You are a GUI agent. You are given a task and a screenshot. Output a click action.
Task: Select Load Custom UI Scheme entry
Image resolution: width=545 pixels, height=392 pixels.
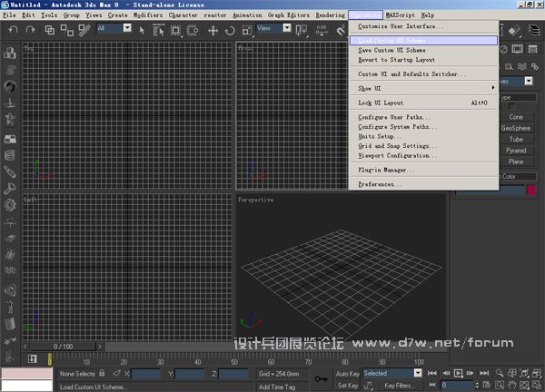pyautogui.click(x=423, y=40)
